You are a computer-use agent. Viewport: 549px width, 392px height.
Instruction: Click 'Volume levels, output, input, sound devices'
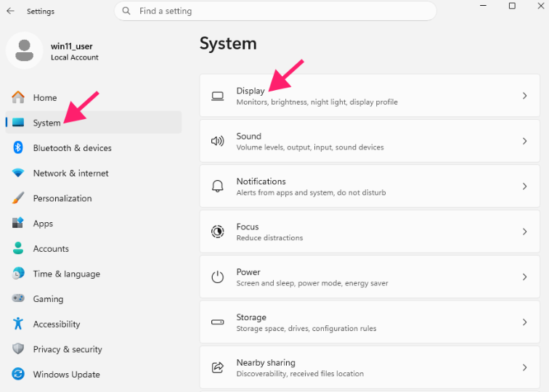(310, 147)
